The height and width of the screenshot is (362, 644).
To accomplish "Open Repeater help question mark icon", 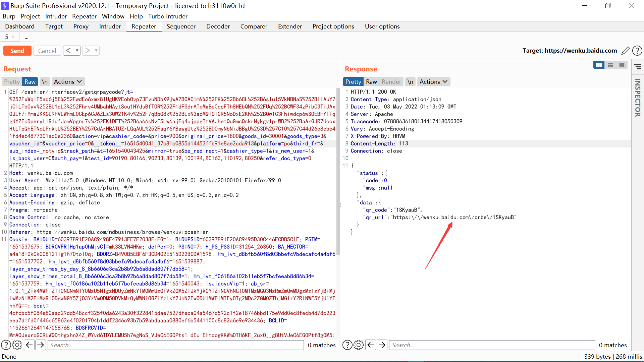I will click(x=637, y=51).
